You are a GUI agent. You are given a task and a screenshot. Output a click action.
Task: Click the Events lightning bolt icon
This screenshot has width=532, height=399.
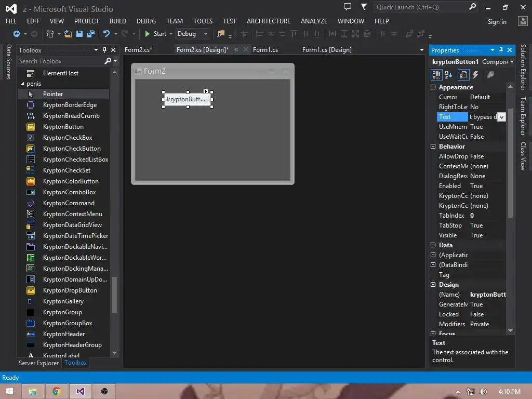pos(476,75)
